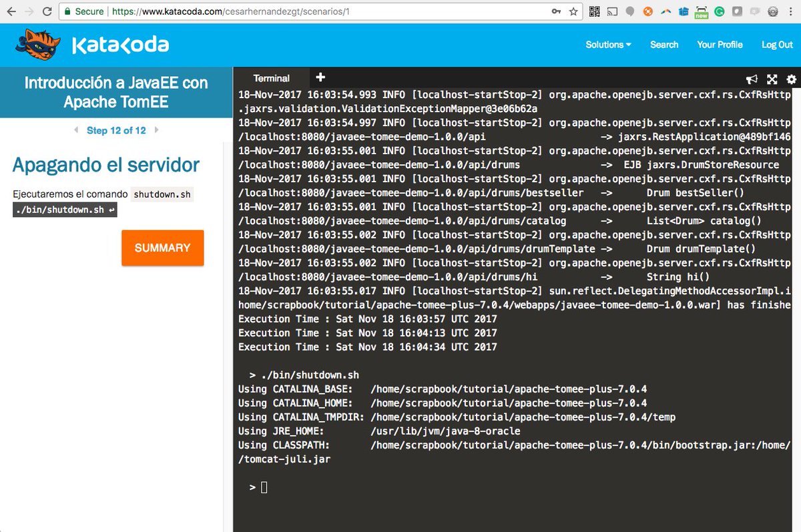
Task: Click the green 'new' badge extension icon
Action: click(701, 12)
